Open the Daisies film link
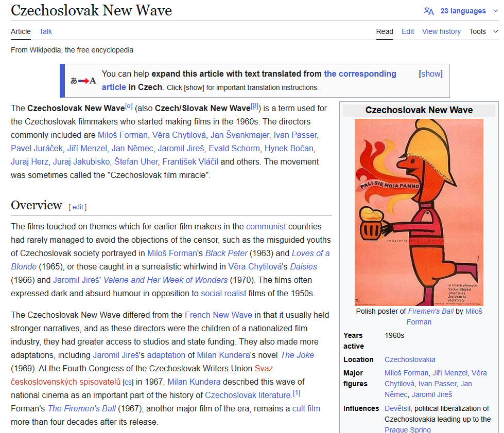The width and height of the screenshot is (504, 433). coord(303,267)
